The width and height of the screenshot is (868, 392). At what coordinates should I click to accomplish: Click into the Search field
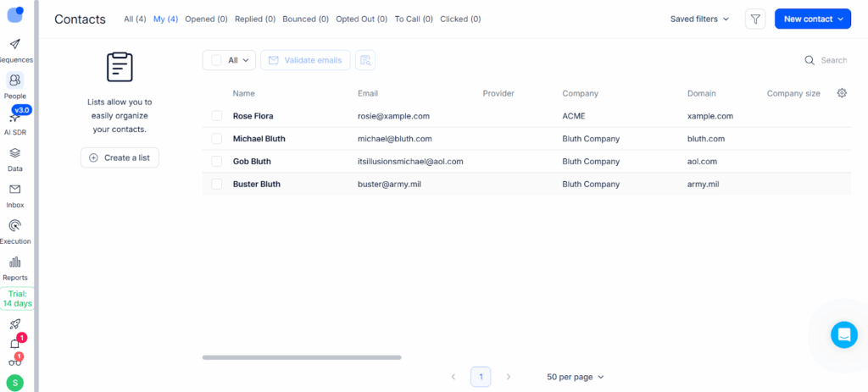834,60
